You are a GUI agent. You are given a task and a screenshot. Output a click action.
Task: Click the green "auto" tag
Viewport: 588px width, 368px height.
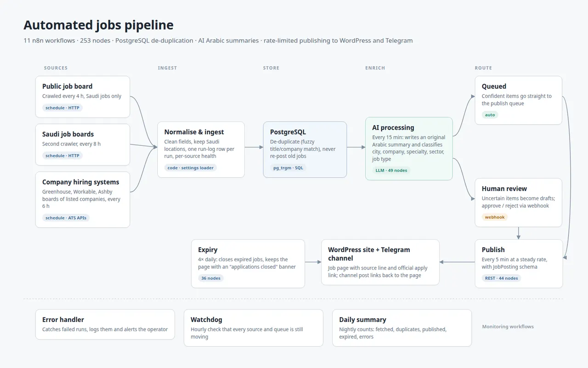[490, 115]
